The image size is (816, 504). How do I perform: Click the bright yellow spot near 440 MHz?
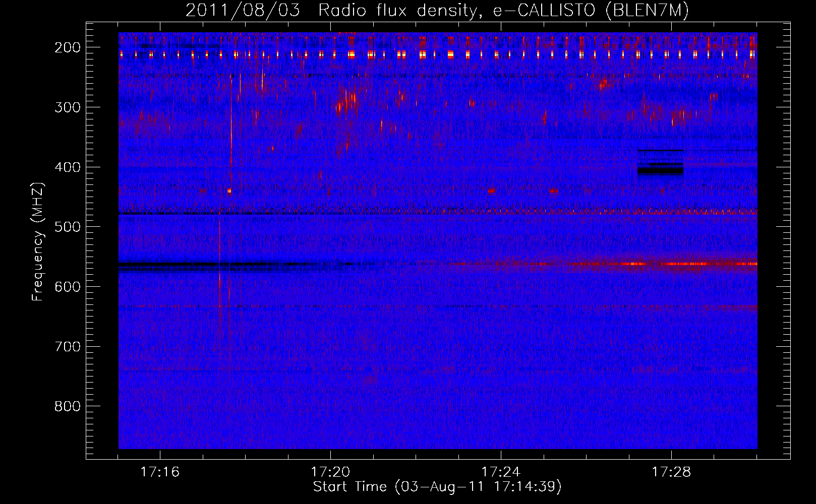click(229, 191)
